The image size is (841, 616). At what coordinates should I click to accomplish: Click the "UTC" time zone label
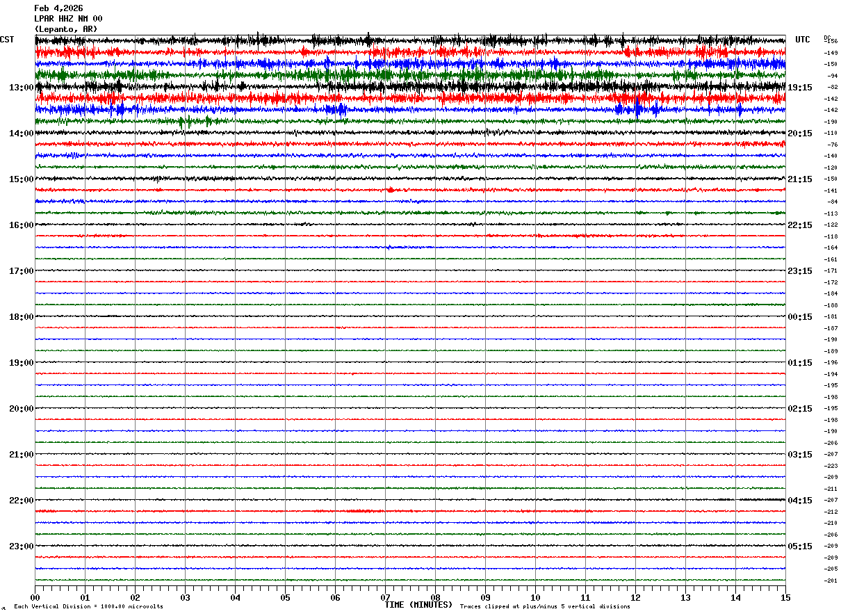803,40
